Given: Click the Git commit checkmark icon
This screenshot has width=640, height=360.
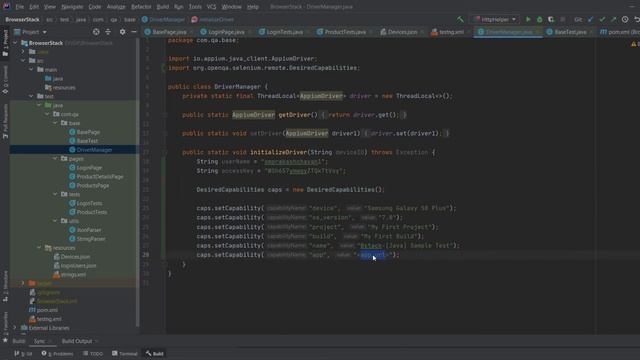Looking at the screenshot, I should coord(602,19).
